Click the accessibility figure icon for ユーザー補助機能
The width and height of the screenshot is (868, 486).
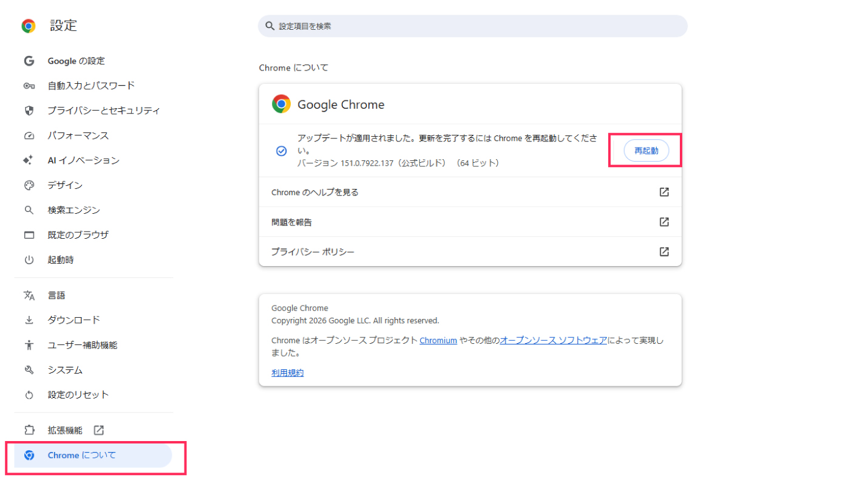tap(29, 345)
